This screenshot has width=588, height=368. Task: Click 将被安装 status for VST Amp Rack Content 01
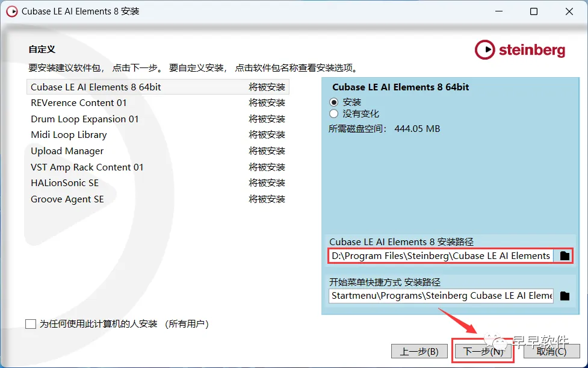267,167
